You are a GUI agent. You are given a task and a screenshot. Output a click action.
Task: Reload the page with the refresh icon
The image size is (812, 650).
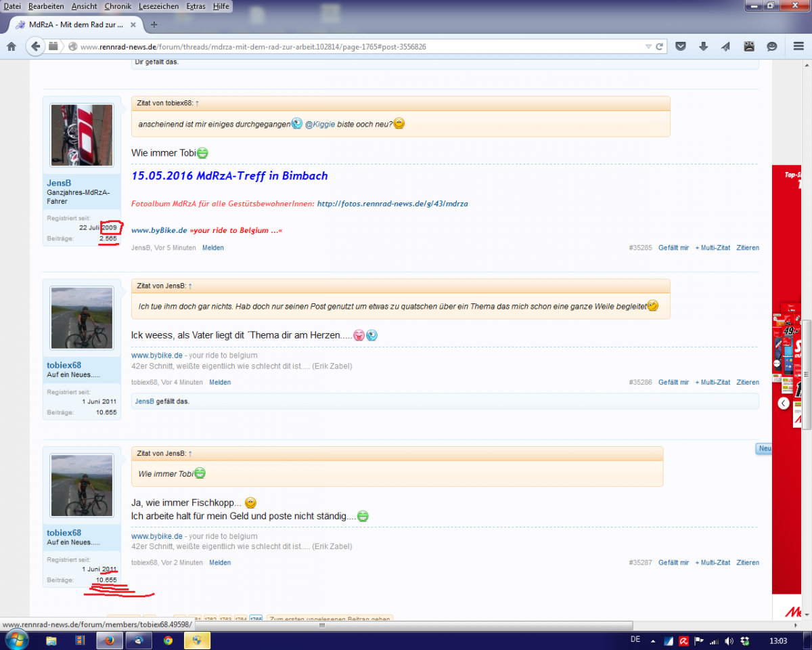click(x=658, y=47)
